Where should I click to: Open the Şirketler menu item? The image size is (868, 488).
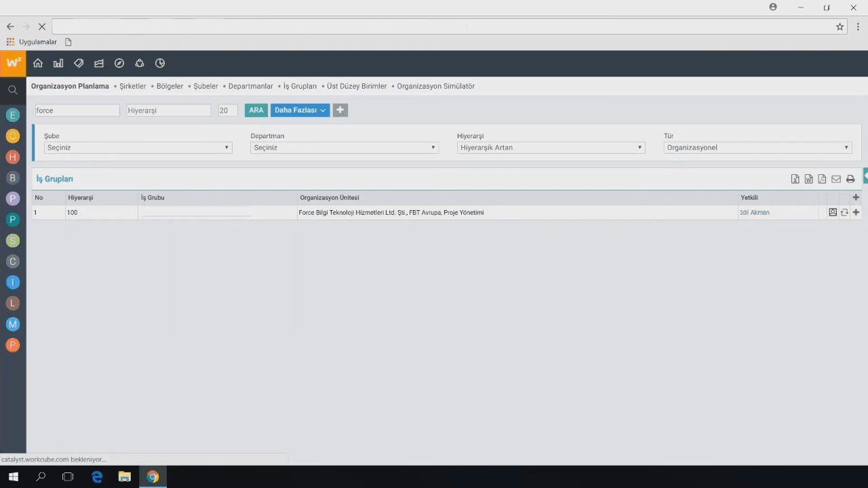coord(132,87)
